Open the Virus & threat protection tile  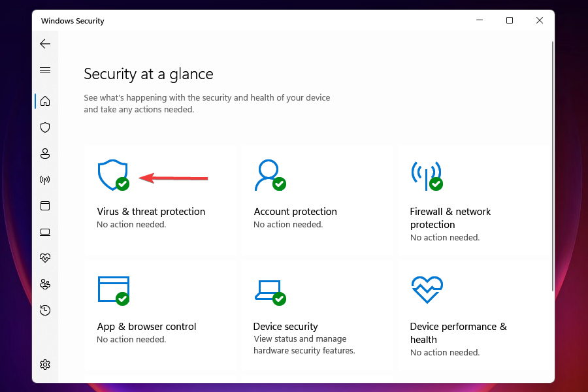pos(151,212)
